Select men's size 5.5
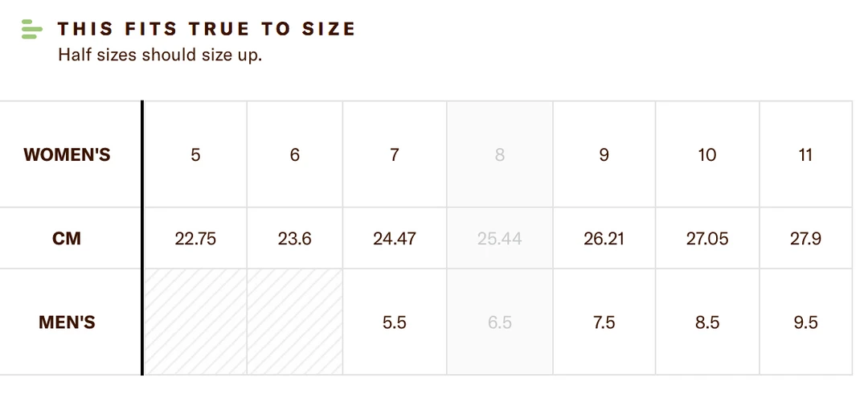 [395, 322]
